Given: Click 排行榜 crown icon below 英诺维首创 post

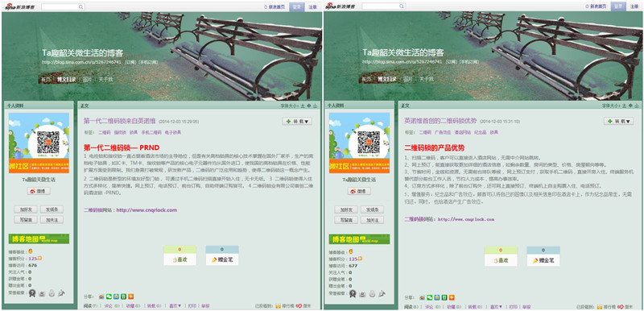Looking at the screenshot, I should pyautogui.click(x=600, y=307).
